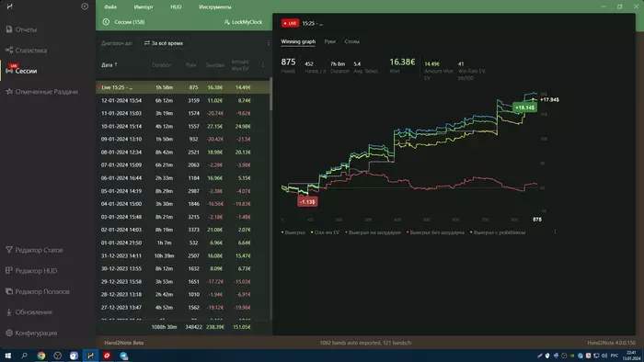Click the LockMyClock player icon
The image size is (644, 362).
coord(226,22)
